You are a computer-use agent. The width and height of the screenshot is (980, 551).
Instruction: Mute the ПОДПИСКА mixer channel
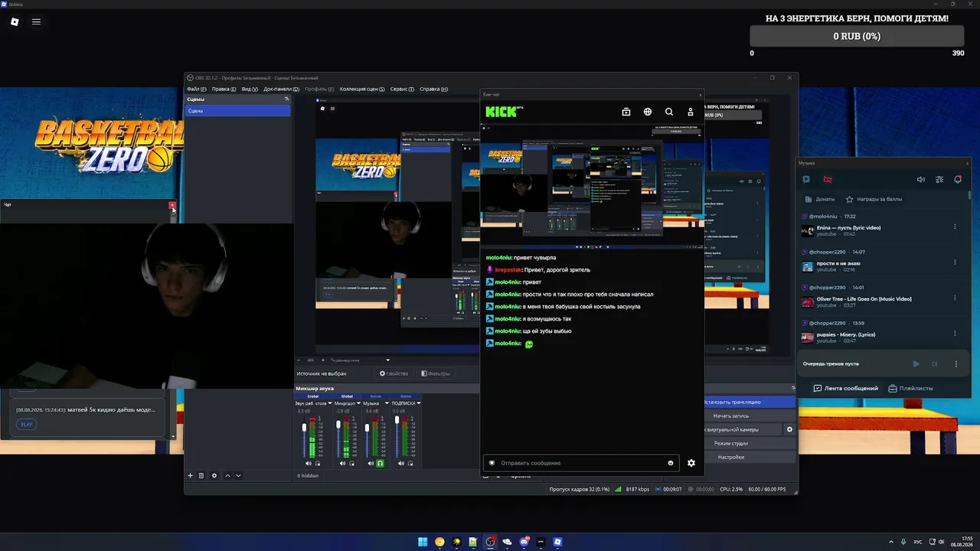[402, 464]
